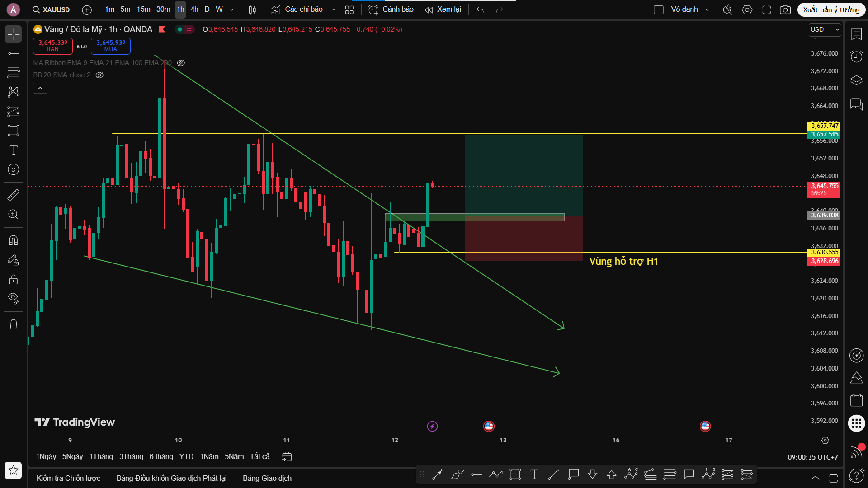868x488 pixels.
Task: Toggle magnet mode for drawings
Action: pos(14,240)
